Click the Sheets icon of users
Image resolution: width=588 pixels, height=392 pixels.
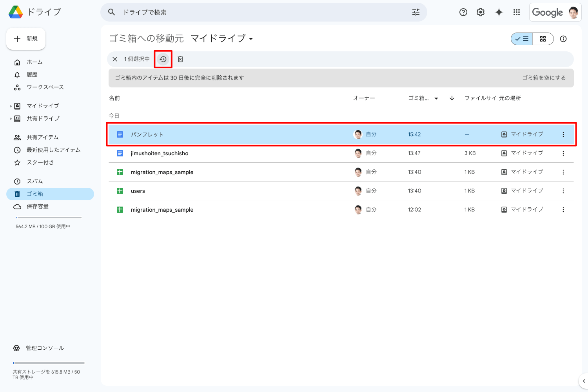pyautogui.click(x=120, y=191)
